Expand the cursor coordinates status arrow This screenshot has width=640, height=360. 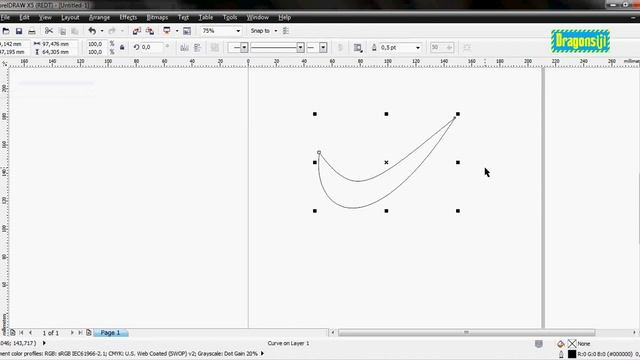44,344
